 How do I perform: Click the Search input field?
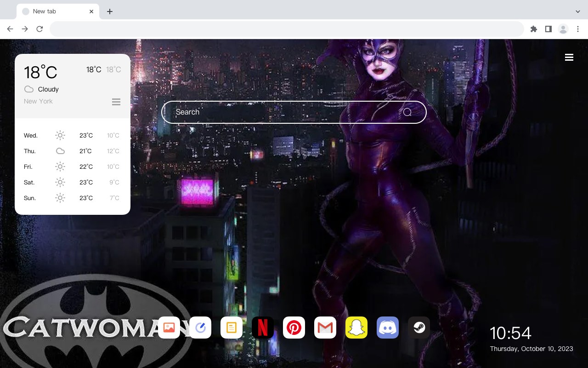click(x=294, y=112)
